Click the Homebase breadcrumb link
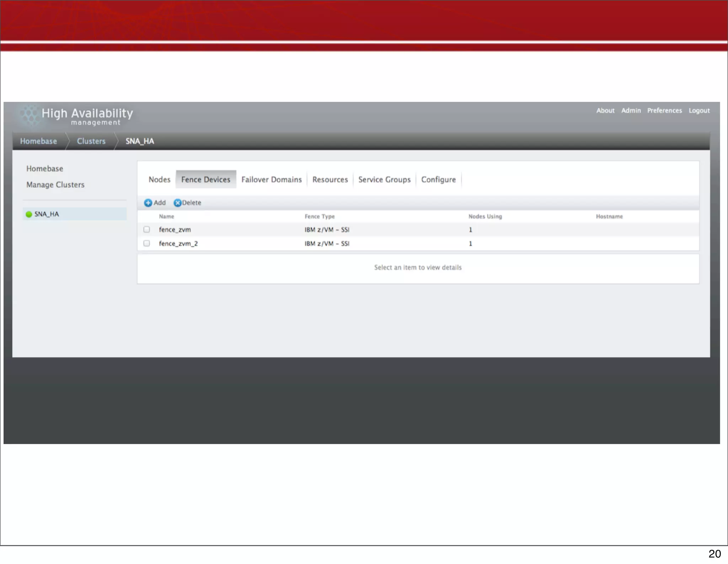Image resolution: width=728 pixels, height=564 pixels. (38, 141)
